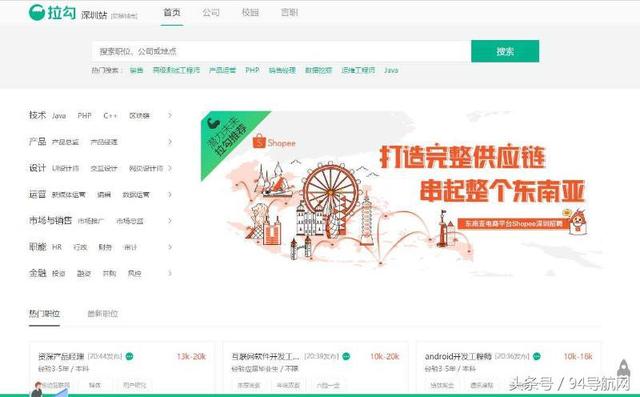This screenshot has height=397, width=640.
Task: Expand the 市场与销售 category arrow
Action: 170,221
